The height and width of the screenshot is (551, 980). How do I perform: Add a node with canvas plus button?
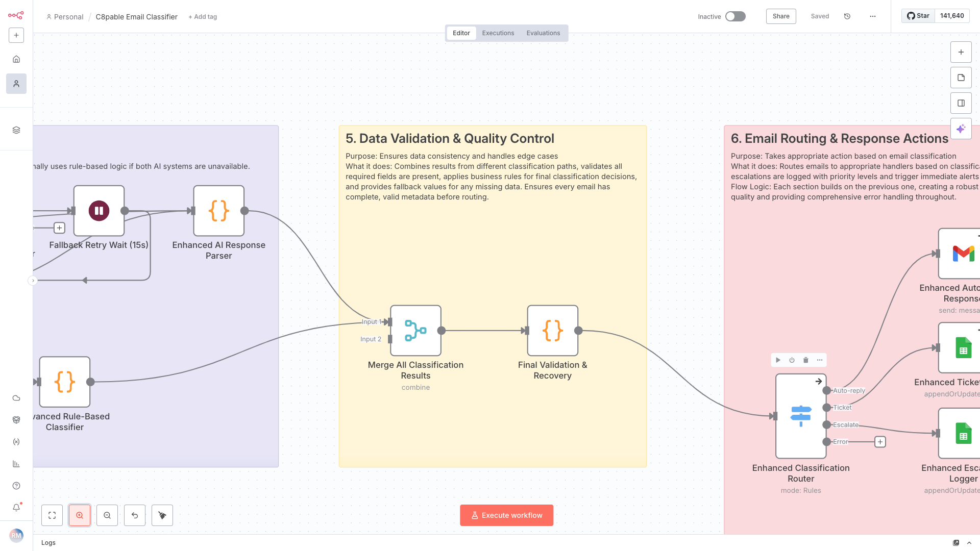click(x=961, y=52)
